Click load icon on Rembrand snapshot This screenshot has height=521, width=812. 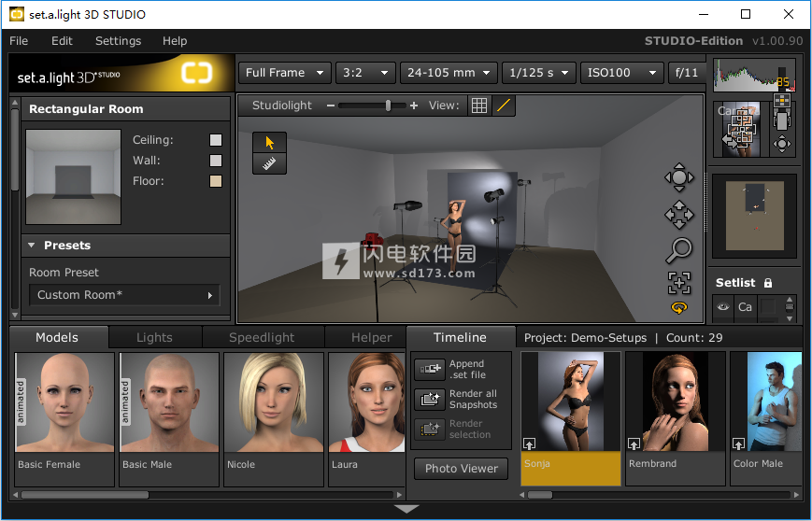pos(634,444)
